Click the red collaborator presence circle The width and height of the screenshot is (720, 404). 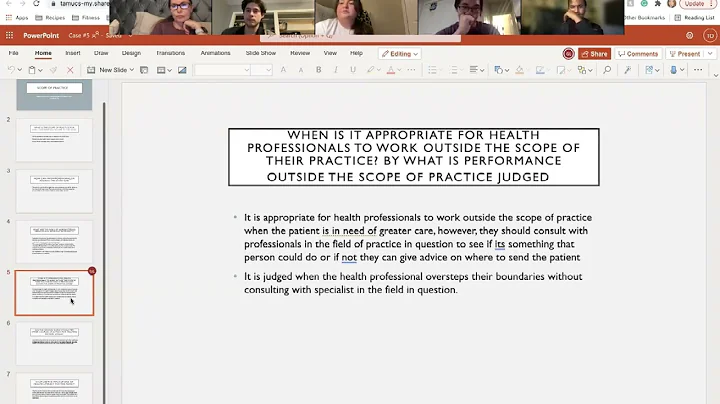[x=568, y=54]
